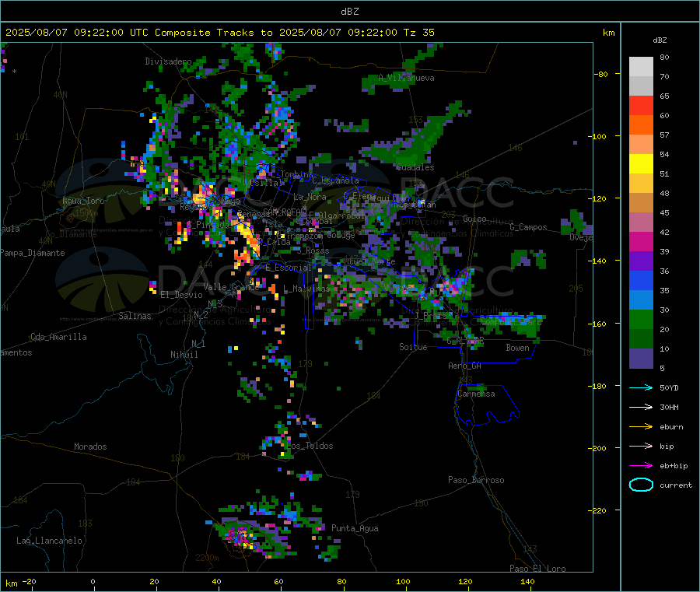
Task: Select the light gray 70-80 dBZ swatch
Action: [x=641, y=67]
